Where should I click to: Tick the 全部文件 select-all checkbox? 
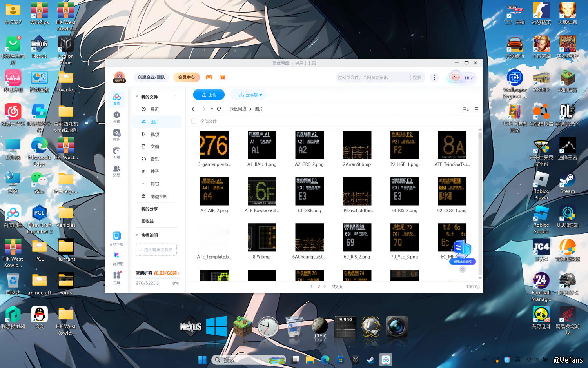point(194,121)
